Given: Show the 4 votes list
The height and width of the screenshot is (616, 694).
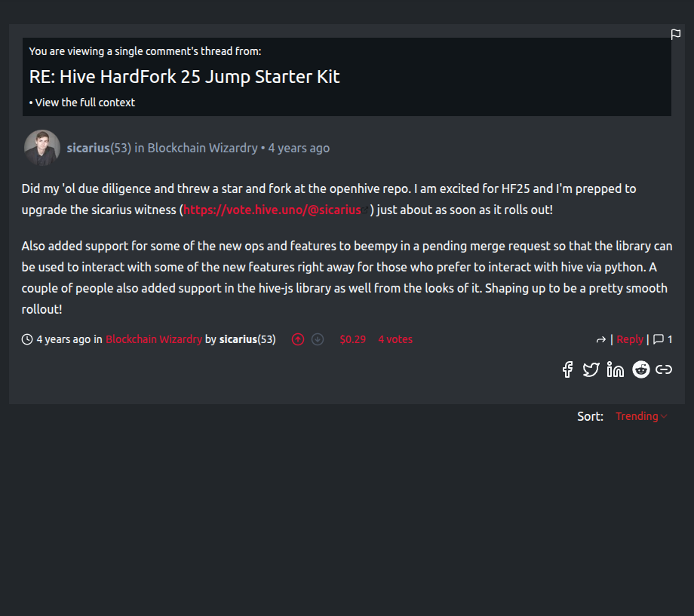Looking at the screenshot, I should click(x=395, y=339).
